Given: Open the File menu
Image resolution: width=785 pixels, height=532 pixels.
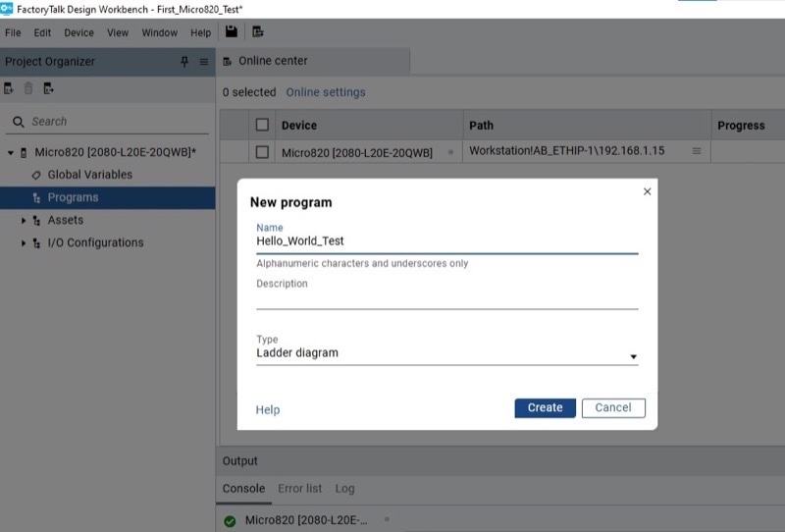Looking at the screenshot, I should [13, 32].
